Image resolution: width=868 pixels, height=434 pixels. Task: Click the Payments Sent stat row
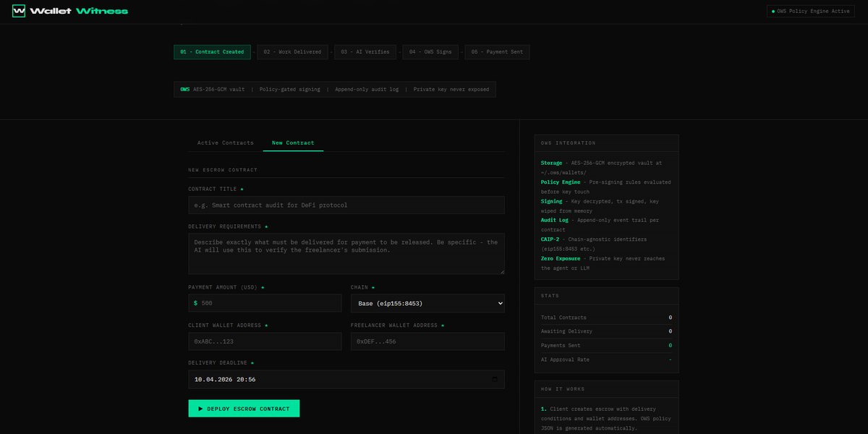point(606,345)
